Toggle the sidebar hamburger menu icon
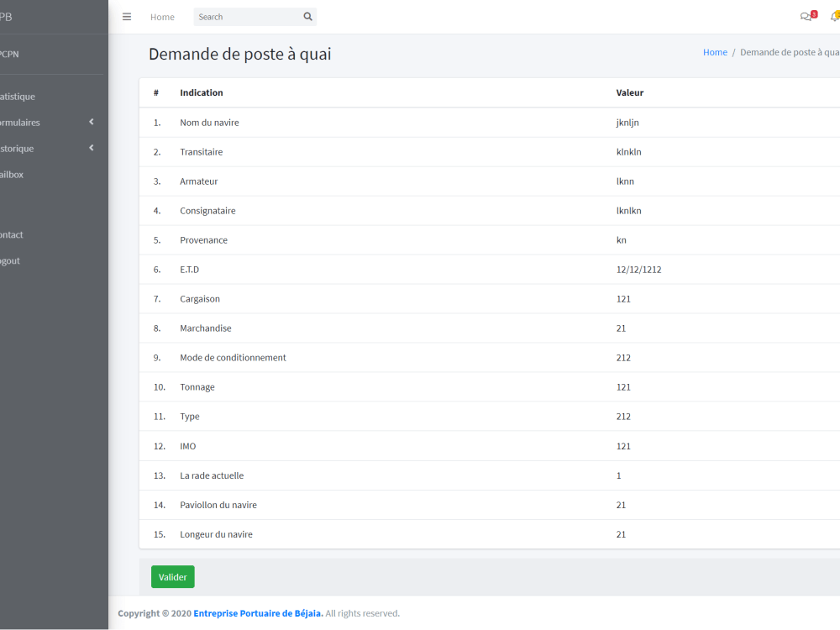The height and width of the screenshot is (630, 840). pos(127,17)
